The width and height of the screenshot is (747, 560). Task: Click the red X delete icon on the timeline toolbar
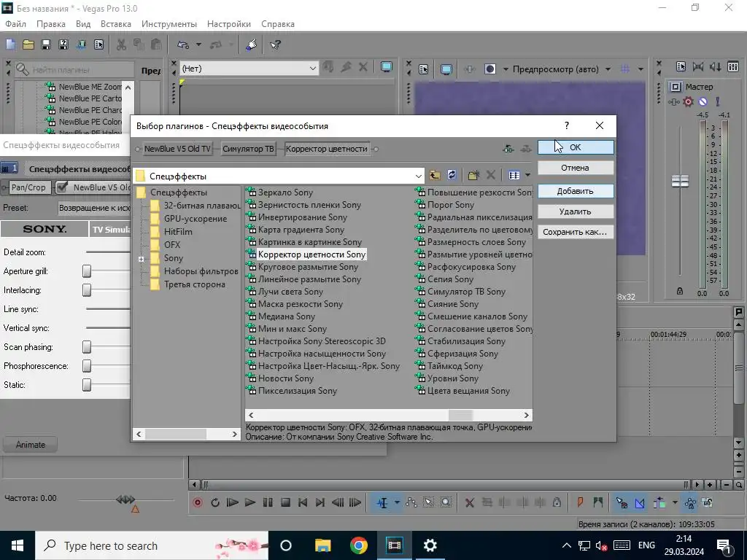(x=469, y=502)
